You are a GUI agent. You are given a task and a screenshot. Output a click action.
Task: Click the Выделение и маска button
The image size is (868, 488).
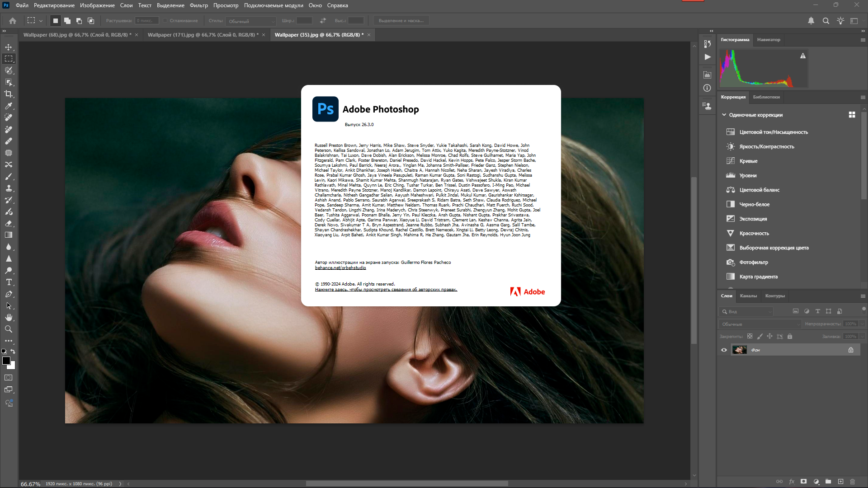[x=401, y=21]
